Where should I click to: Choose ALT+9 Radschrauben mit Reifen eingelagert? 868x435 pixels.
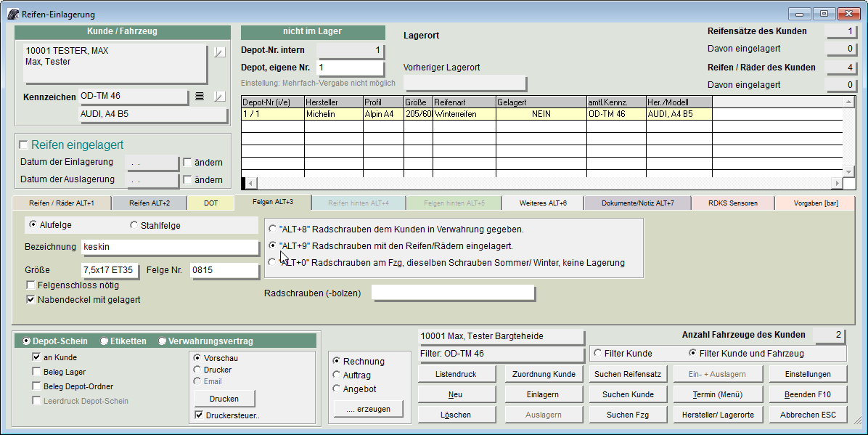272,245
